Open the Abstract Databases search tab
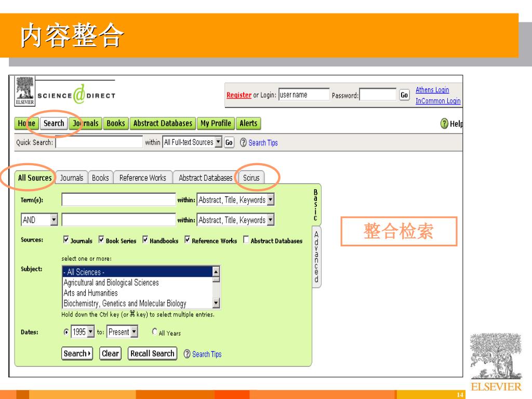Screen dimensions: 532x399 coord(206,178)
